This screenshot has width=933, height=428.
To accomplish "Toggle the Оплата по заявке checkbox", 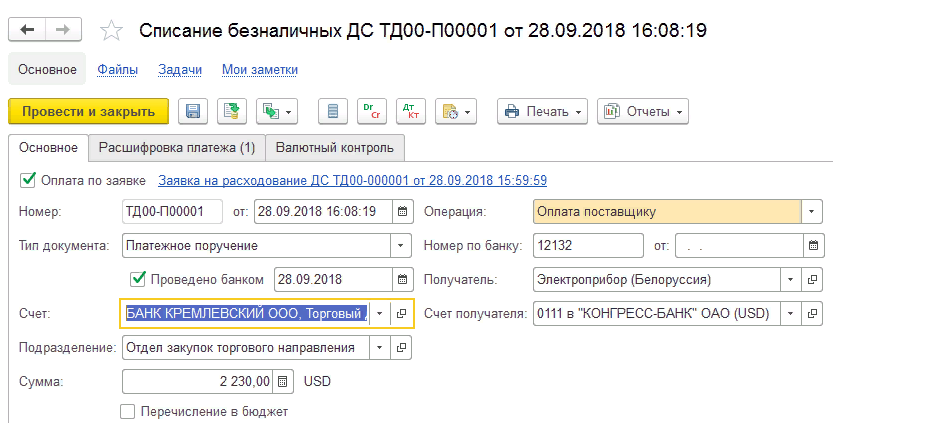I will (27, 181).
